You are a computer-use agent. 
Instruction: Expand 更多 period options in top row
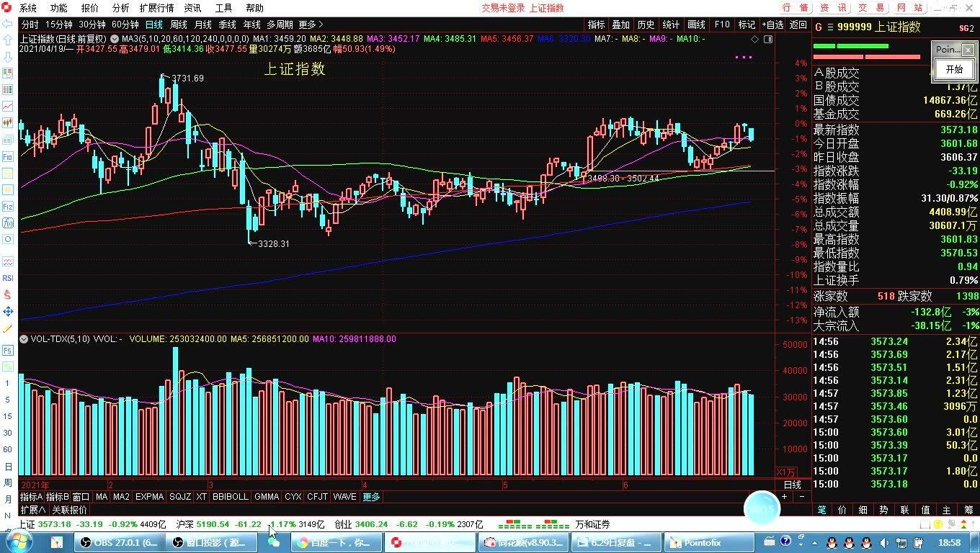[x=311, y=24]
